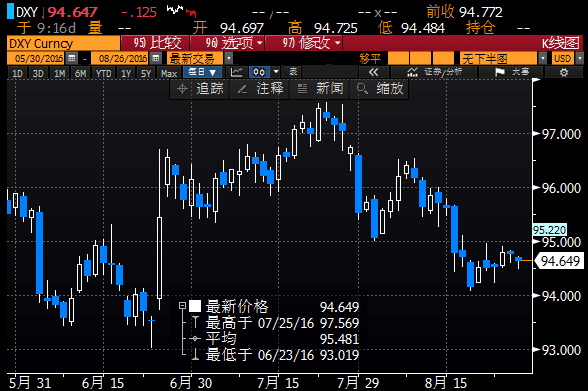The height and width of the screenshot is (391, 588).
Task: Select the YTD time range
Action: point(103,73)
